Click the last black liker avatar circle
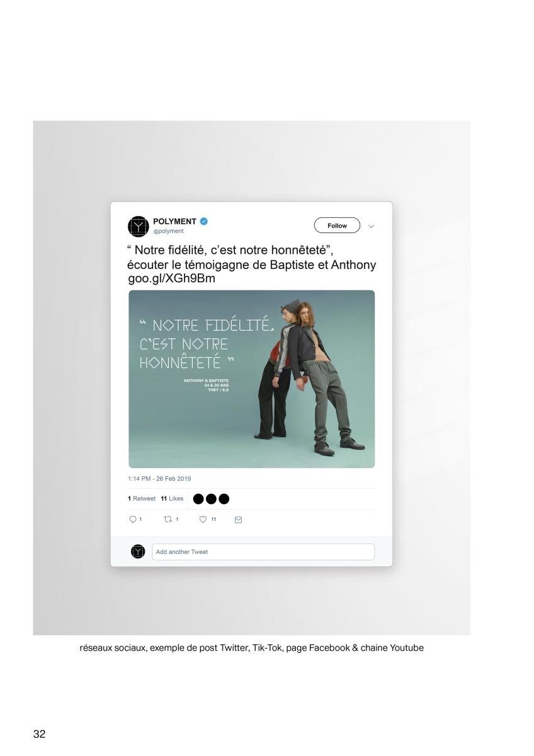The image size is (534, 756). (224, 499)
